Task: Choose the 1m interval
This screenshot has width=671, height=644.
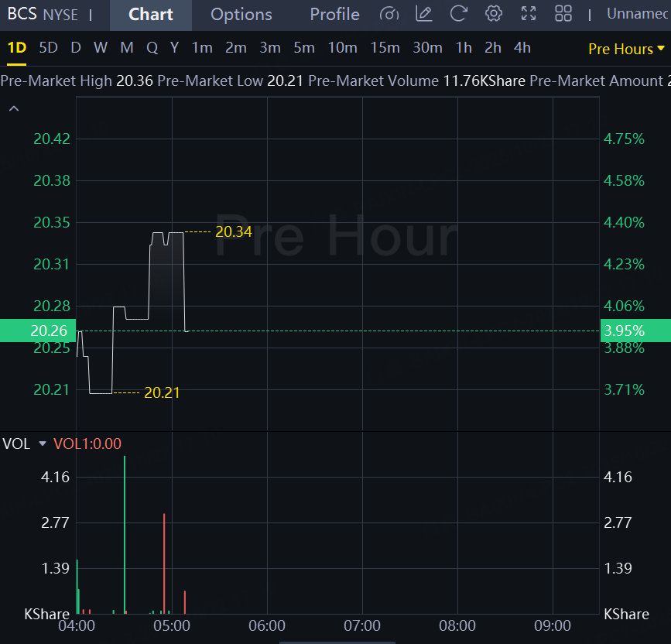Action: tap(202, 47)
